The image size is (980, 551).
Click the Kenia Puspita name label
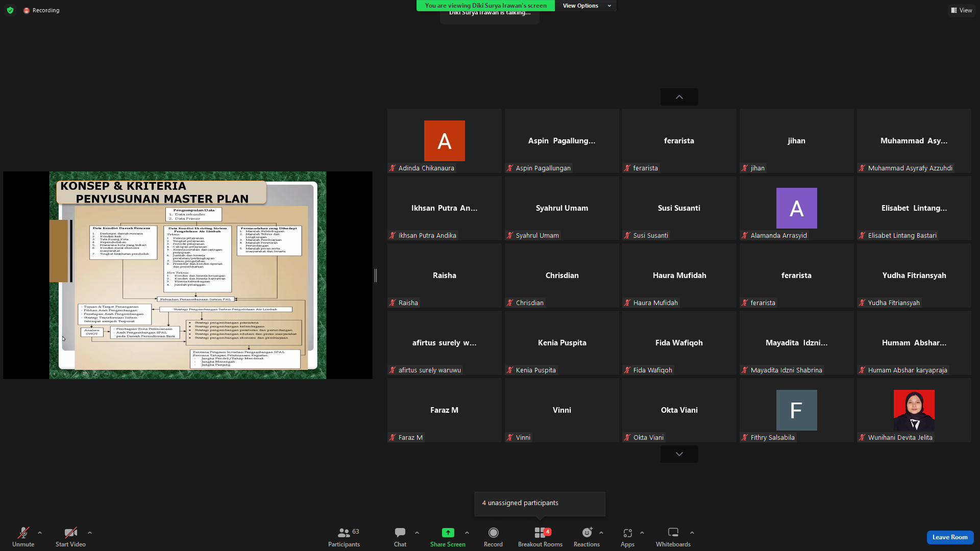coord(535,370)
